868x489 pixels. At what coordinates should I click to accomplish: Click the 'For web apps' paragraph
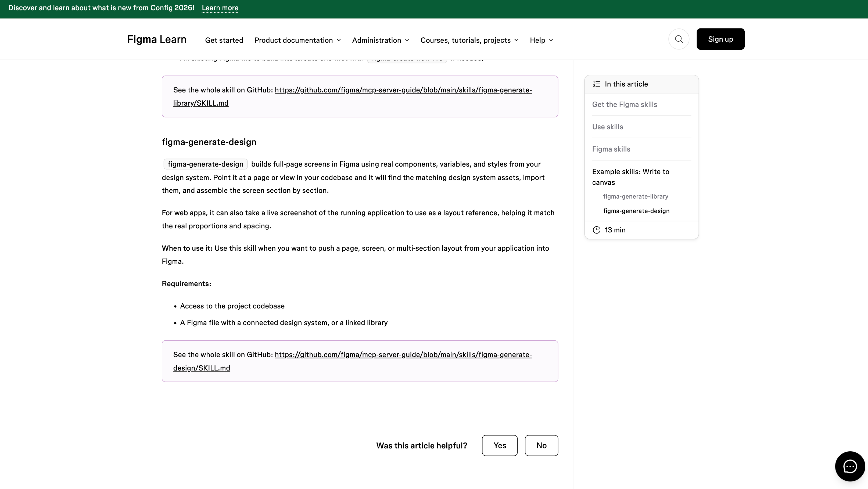pos(358,220)
